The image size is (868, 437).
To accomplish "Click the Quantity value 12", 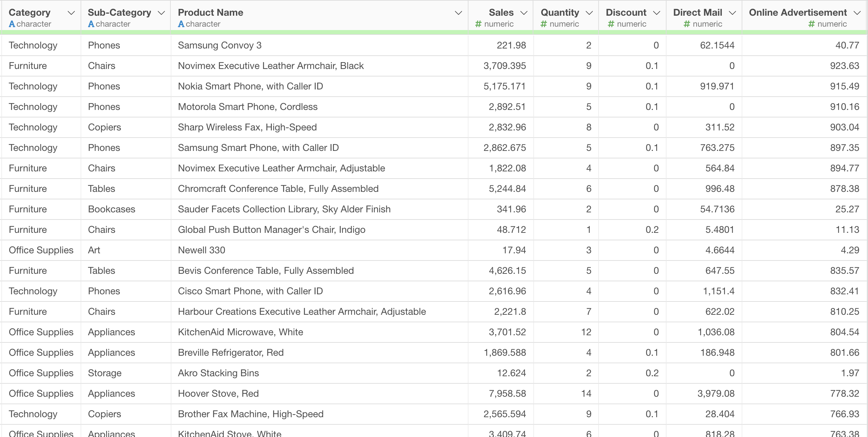I will 586,332.
